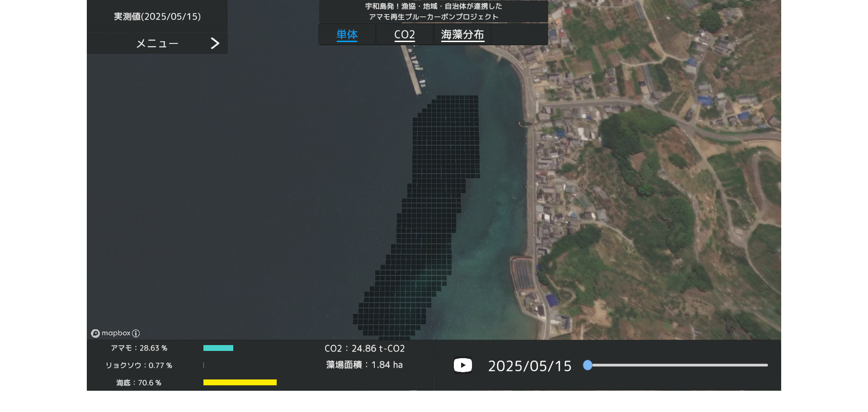Click the green リョクソウ bar marker
Screen dimensions: 868x412
tap(203, 365)
